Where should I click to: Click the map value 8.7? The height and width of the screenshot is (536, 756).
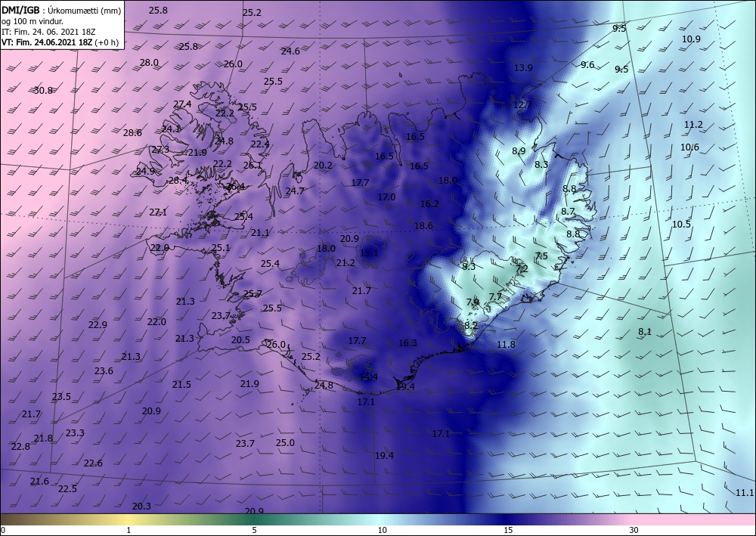coord(568,211)
